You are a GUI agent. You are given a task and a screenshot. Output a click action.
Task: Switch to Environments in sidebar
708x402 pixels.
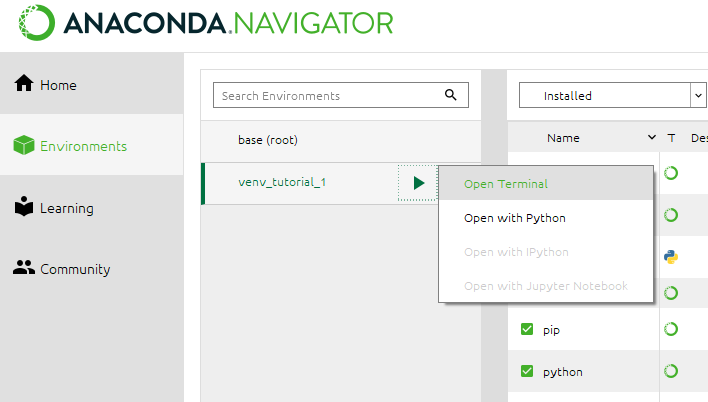tap(92, 145)
